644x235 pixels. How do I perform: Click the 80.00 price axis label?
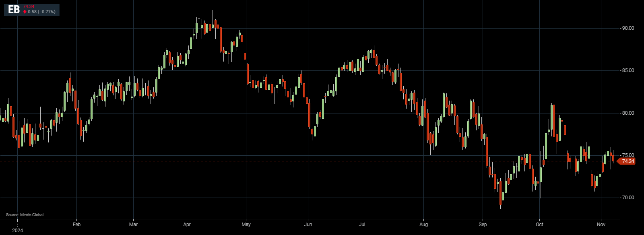pyautogui.click(x=628, y=113)
